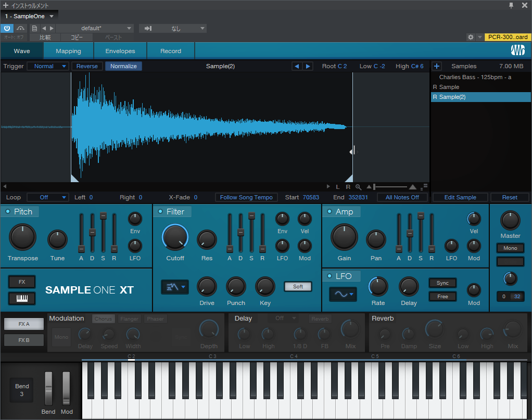Click the sidechain input arrow icon
The height and width of the screenshot is (420, 532).
(x=148, y=29)
